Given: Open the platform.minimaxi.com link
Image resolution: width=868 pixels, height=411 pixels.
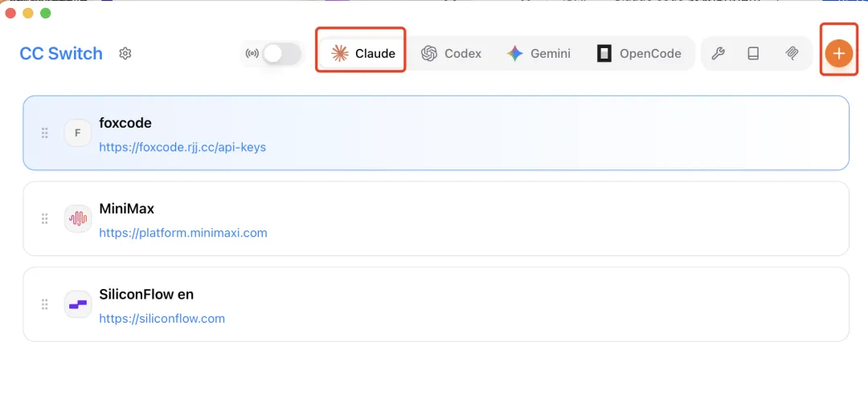Looking at the screenshot, I should (x=183, y=233).
